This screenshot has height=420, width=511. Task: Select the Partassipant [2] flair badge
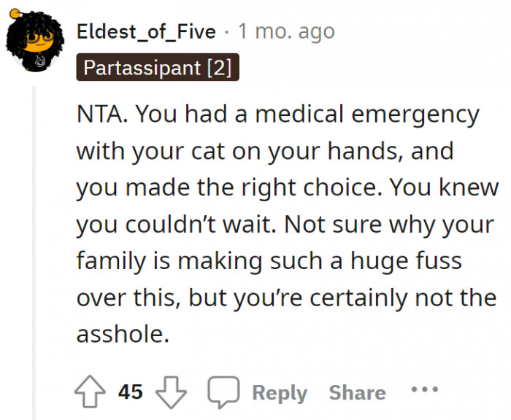point(157,68)
